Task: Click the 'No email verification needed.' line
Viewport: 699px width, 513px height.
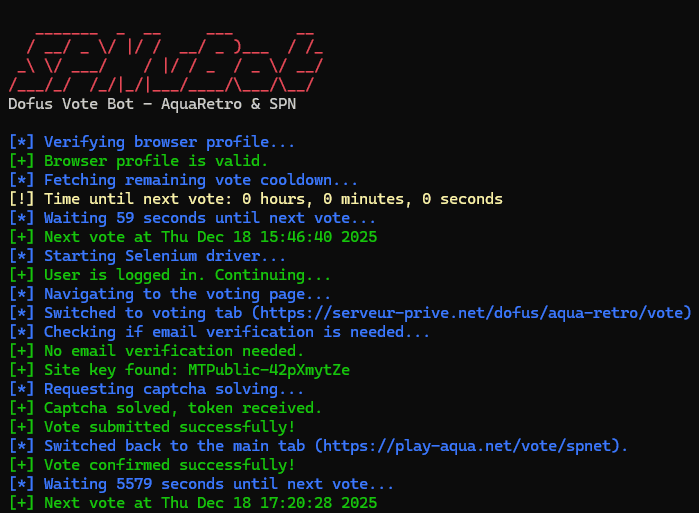Action: coord(156,351)
